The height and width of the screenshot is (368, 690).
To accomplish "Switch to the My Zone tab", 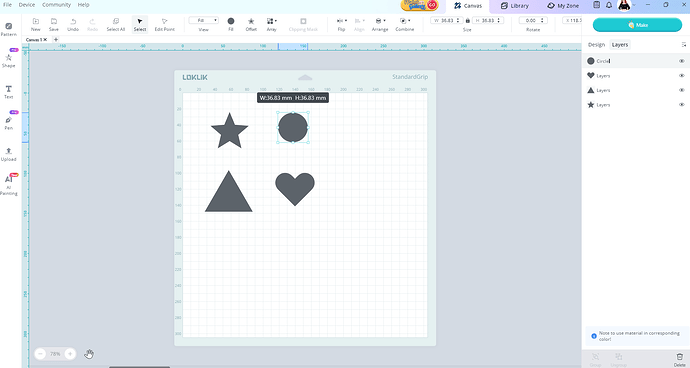I will [x=563, y=6].
